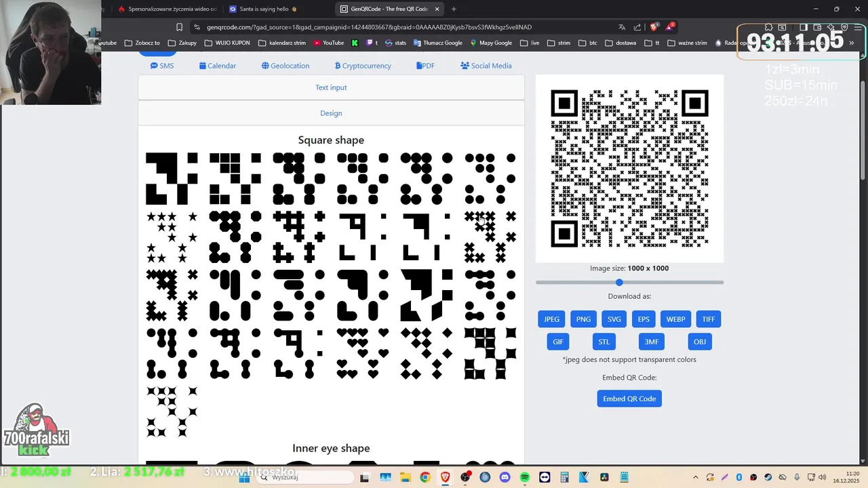Download the QR code as SVG
Screen dimensions: 868x488
click(x=614, y=319)
